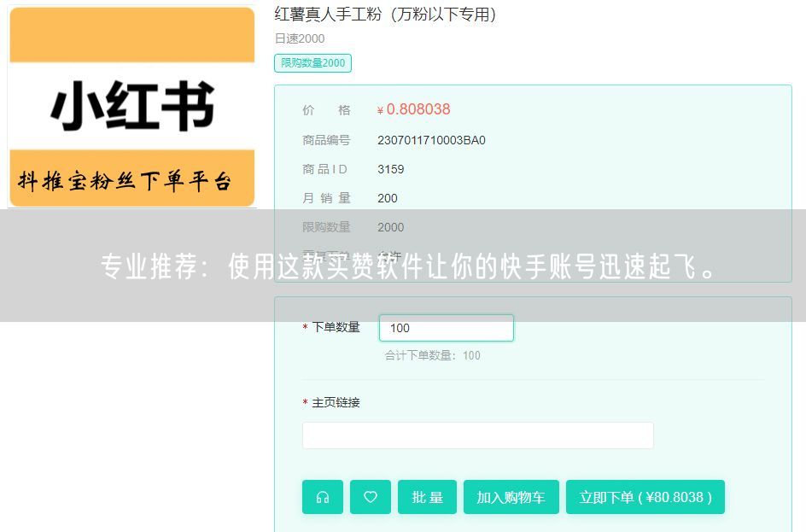806x532 pixels.
Task: Click the 月销量 monthly sales value 200
Action: [388, 197]
